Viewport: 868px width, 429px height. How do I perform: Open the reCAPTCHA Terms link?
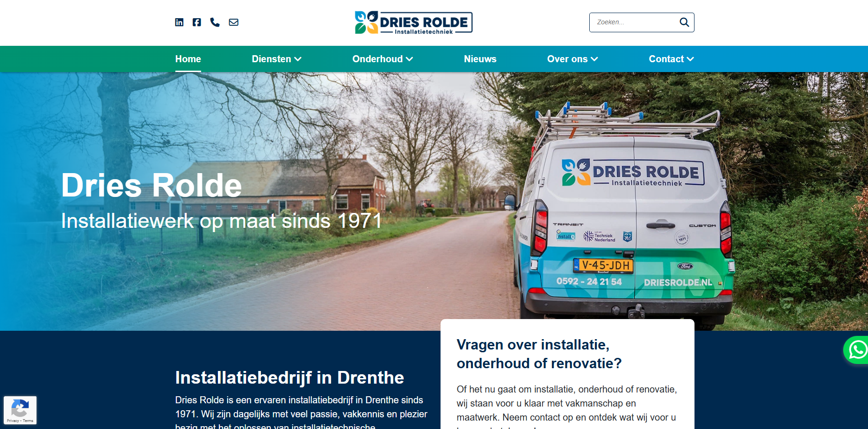click(x=28, y=421)
